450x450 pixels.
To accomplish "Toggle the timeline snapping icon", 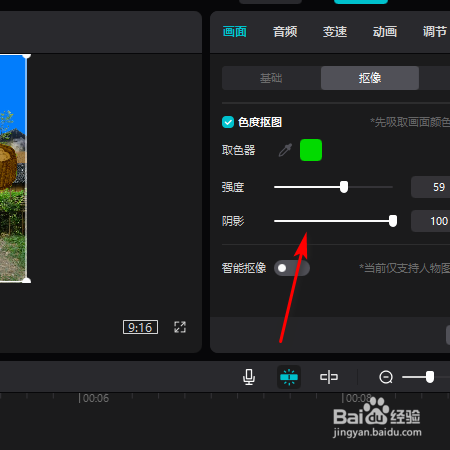I will pos(289,377).
